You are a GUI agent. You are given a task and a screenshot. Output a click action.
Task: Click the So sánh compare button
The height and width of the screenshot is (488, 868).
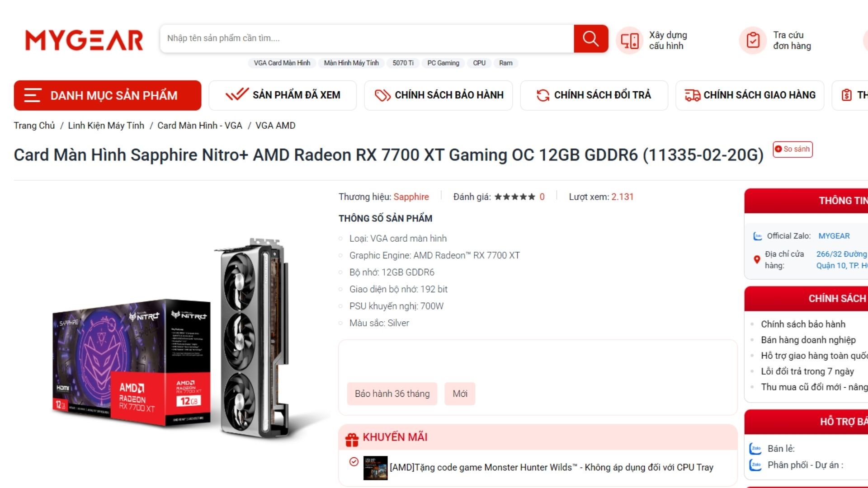click(793, 149)
